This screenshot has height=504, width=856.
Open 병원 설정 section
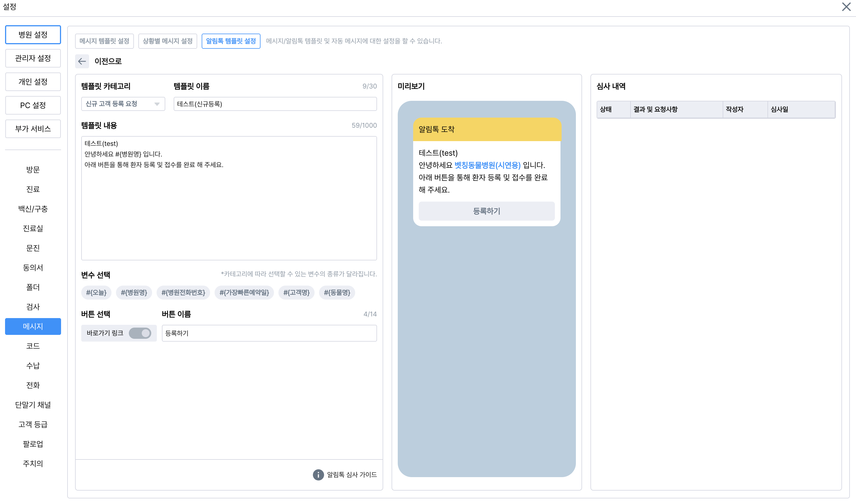(33, 35)
